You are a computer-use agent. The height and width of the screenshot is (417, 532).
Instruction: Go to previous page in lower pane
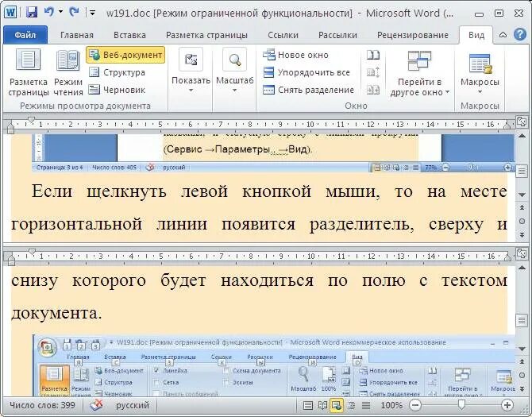point(522,361)
